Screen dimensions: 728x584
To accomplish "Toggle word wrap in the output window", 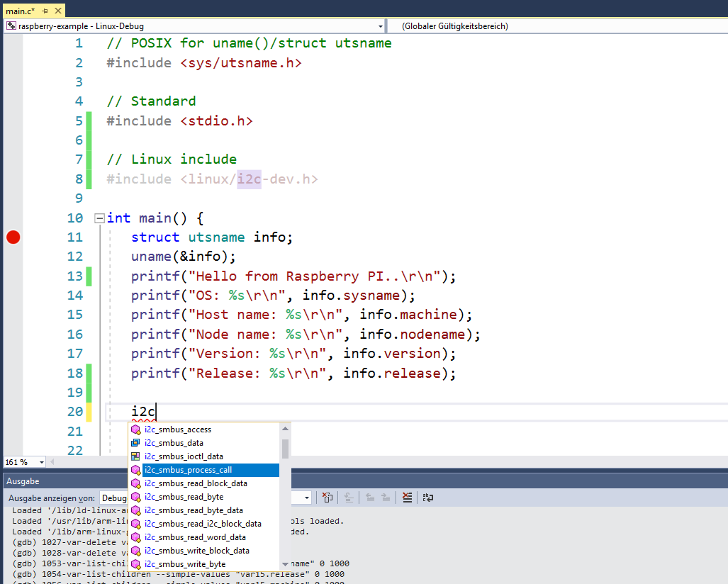I will coord(427,498).
